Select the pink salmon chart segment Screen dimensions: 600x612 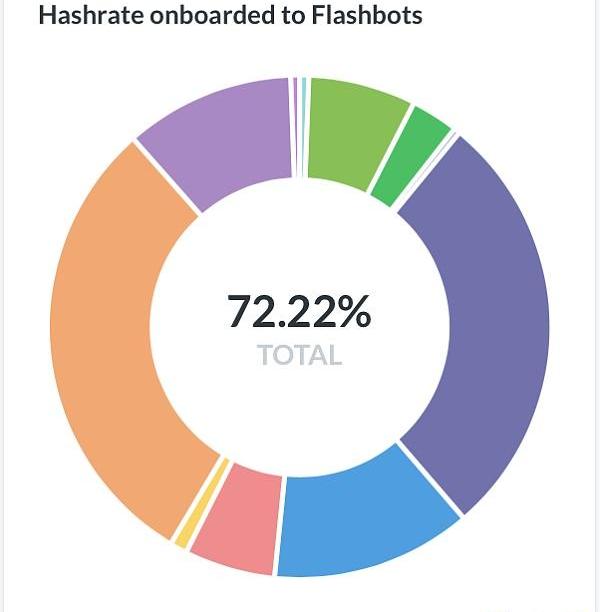pos(235,525)
